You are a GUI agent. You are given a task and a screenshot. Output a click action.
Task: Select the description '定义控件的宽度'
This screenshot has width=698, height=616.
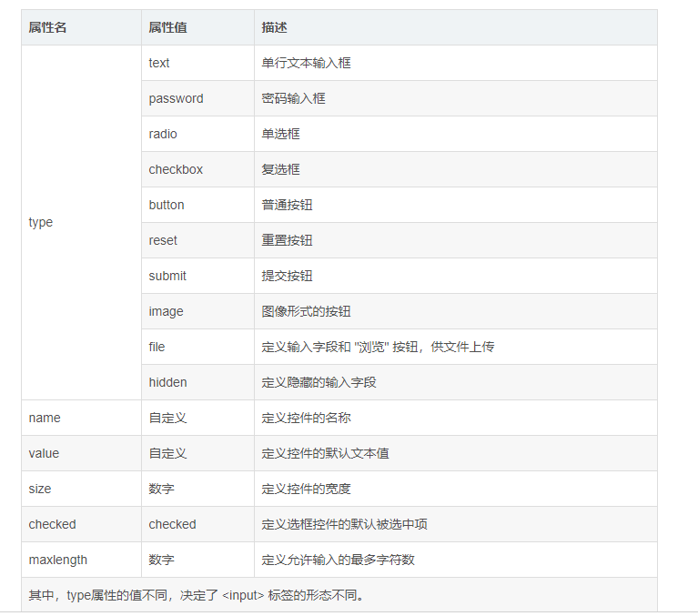click(x=307, y=490)
